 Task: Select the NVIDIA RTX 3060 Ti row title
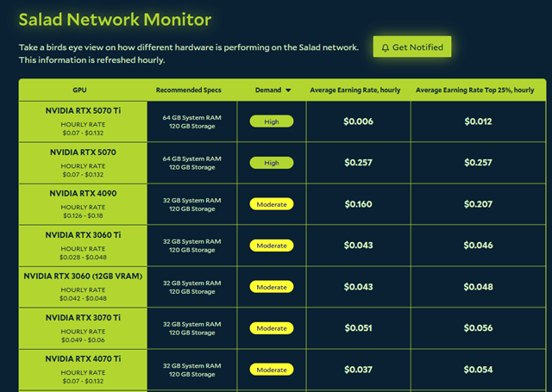click(83, 235)
